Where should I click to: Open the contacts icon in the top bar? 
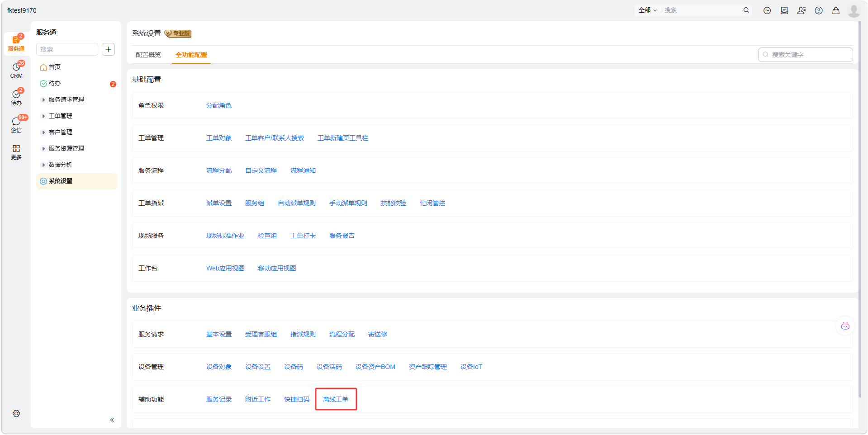point(802,10)
